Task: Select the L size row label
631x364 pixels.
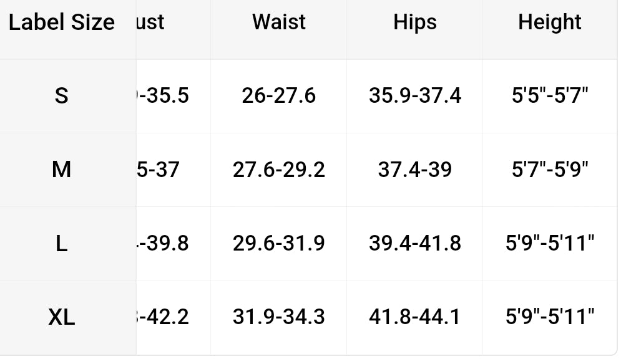Action: click(x=61, y=243)
